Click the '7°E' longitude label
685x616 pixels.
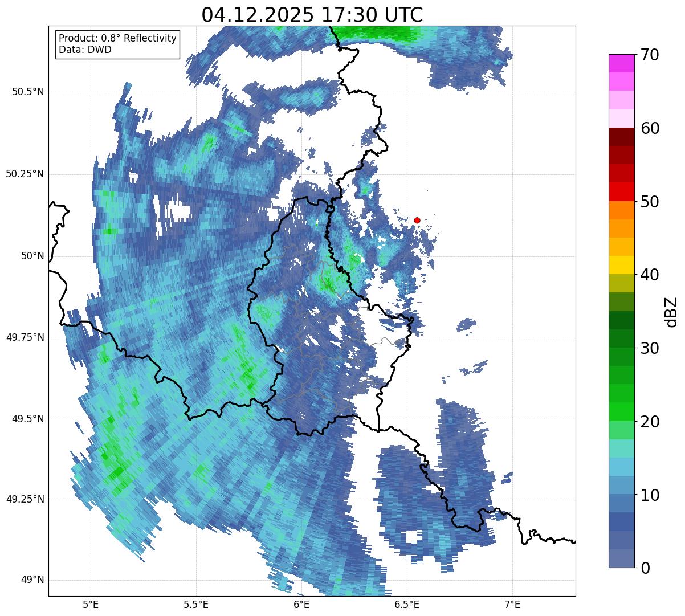coord(512,604)
